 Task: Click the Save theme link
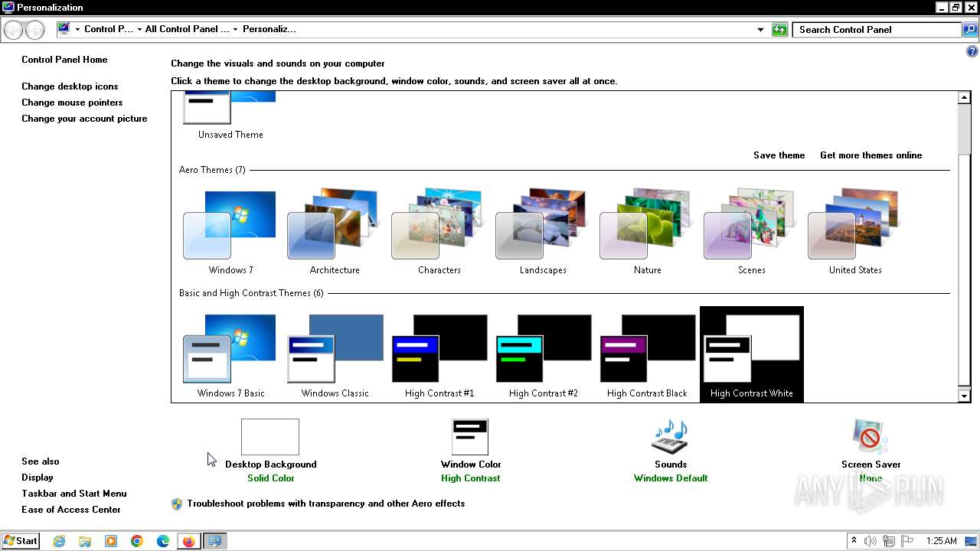[x=779, y=155]
